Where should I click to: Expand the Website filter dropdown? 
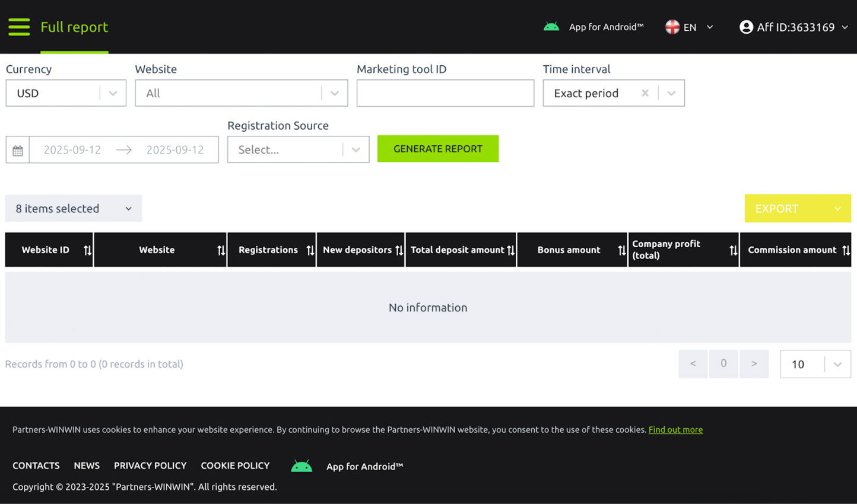coord(241,93)
